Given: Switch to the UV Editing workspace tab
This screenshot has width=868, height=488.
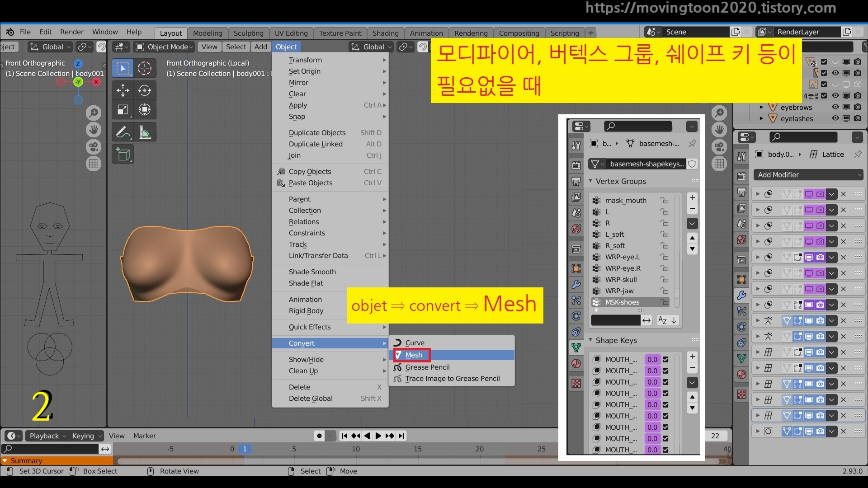Looking at the screenshot, I should 291,33.
